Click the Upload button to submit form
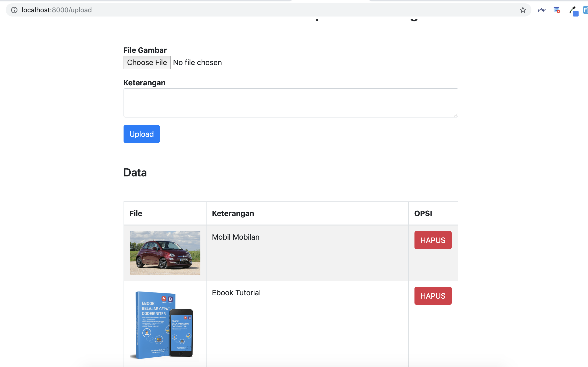 click(141, 133)
